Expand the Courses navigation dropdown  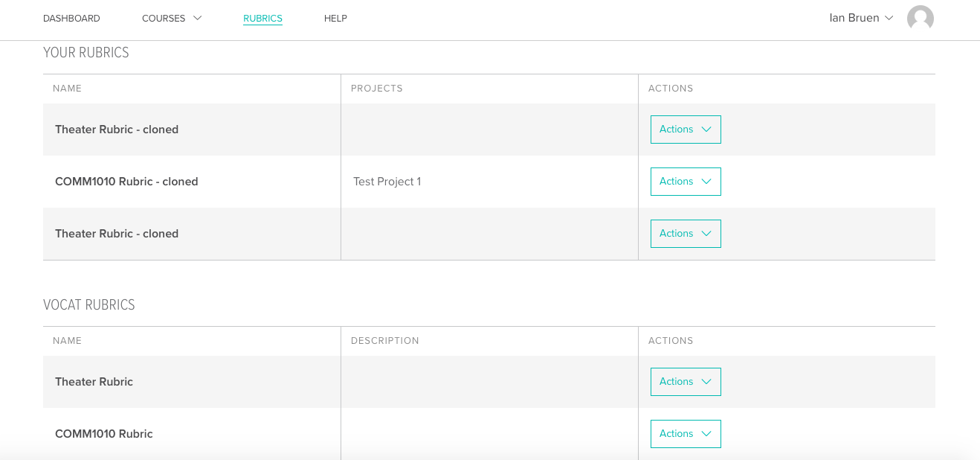172,18
